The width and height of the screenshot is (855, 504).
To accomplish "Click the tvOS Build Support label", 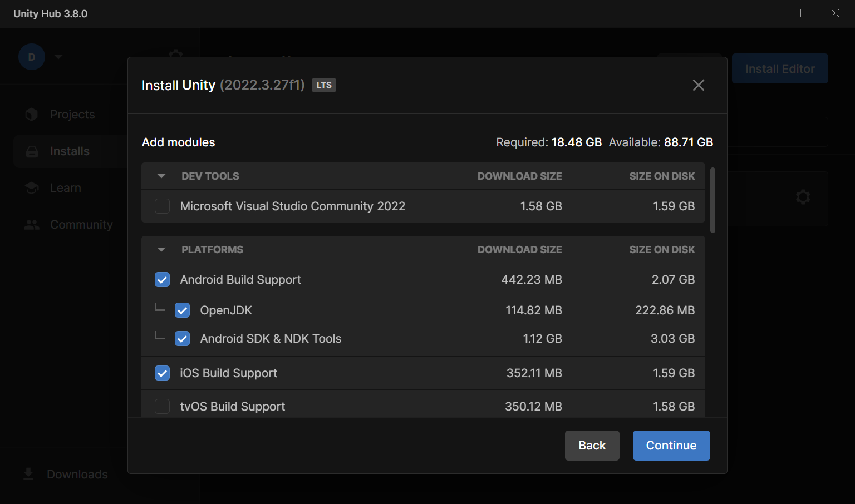I will [233, 407].
